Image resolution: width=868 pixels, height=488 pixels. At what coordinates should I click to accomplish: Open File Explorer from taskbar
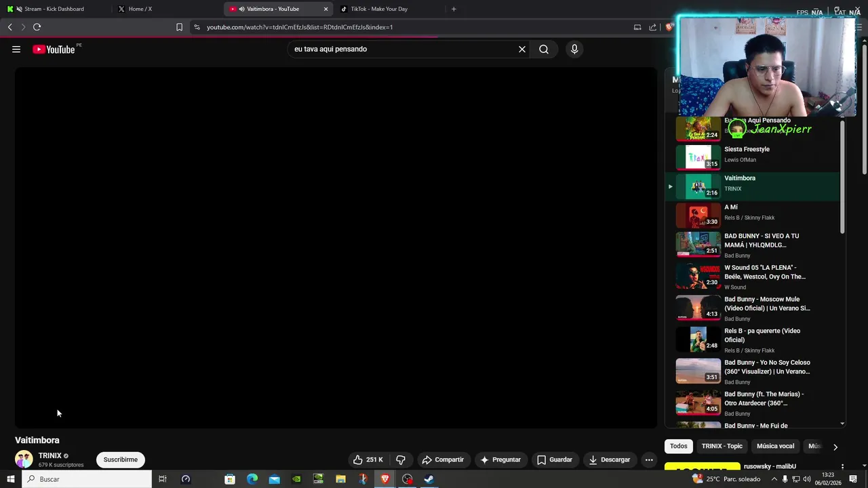340,479
